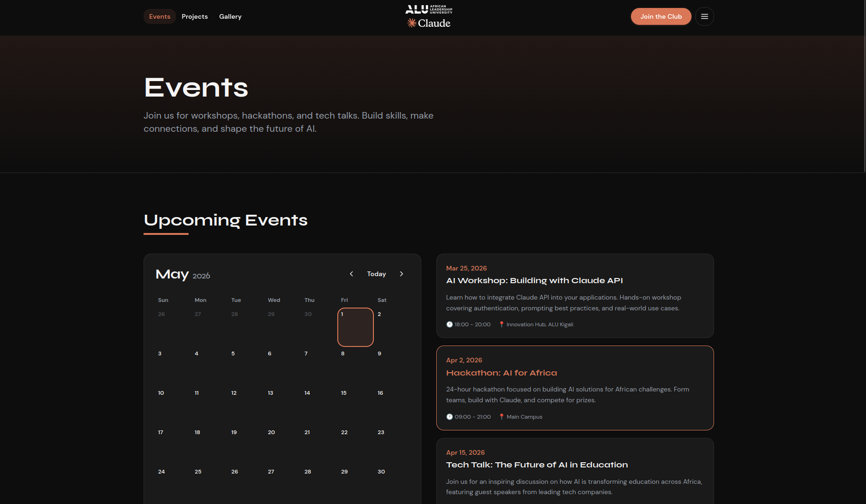The image size is (866, 504).
Task: Select May 8 on the calendar
Action: click(356, 367)
